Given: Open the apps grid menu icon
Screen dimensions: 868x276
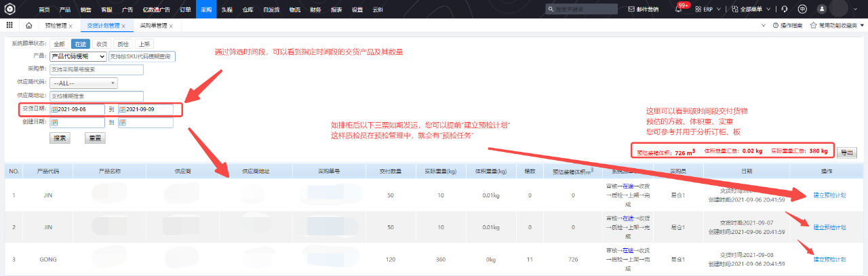Looking at the screenshot, I should pos(9,25).
